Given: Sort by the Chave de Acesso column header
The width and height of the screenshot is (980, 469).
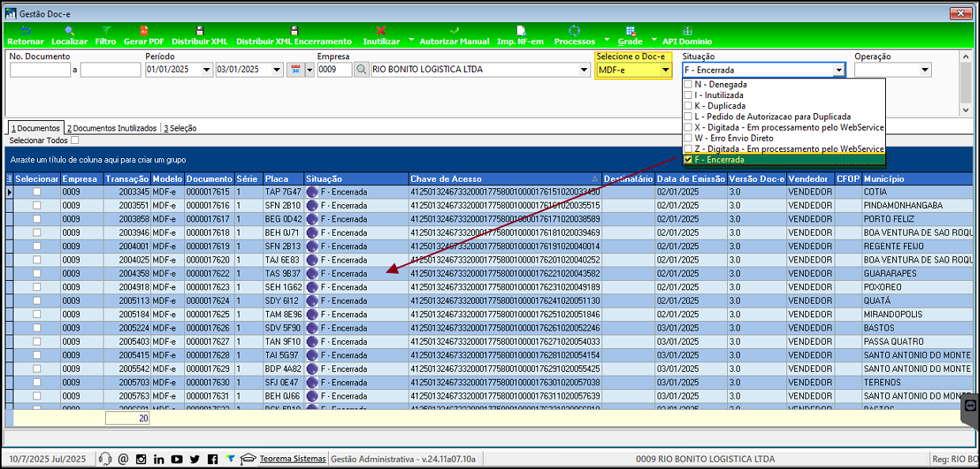Looking at the screenshot, I should [x=505, y=179].
